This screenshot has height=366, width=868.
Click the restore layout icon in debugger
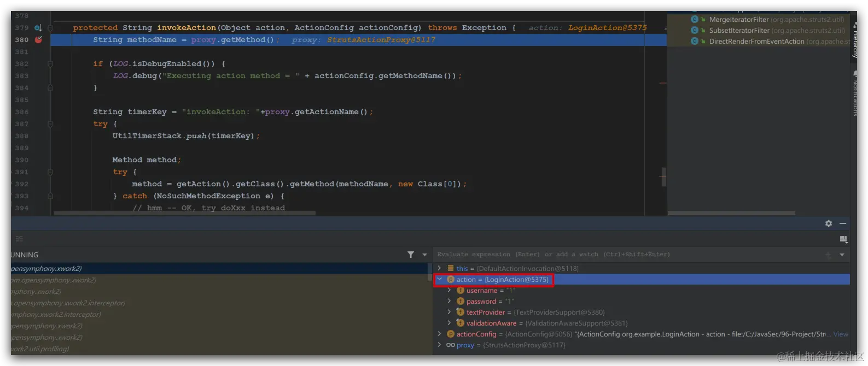point(843,239)
